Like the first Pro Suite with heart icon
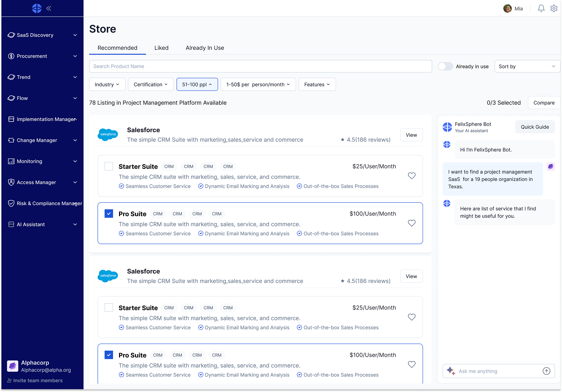The width and height of the screenshot is (562, 392). (x=411, y=223)
